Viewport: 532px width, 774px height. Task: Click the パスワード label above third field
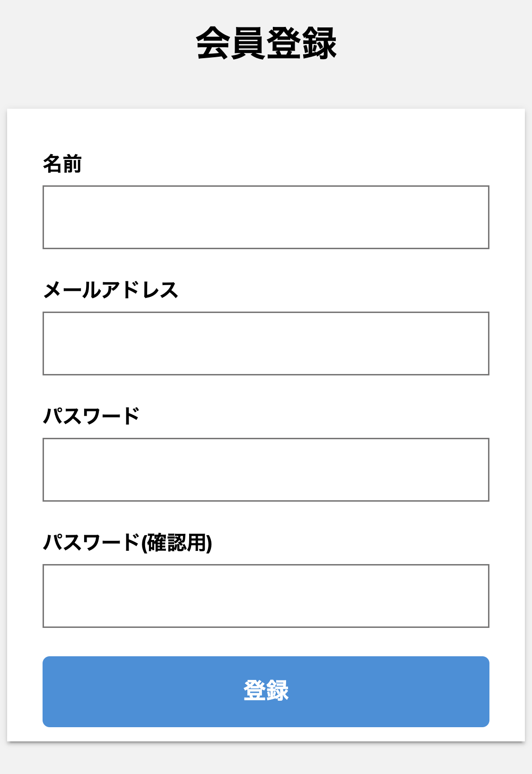tap(91, 416)
